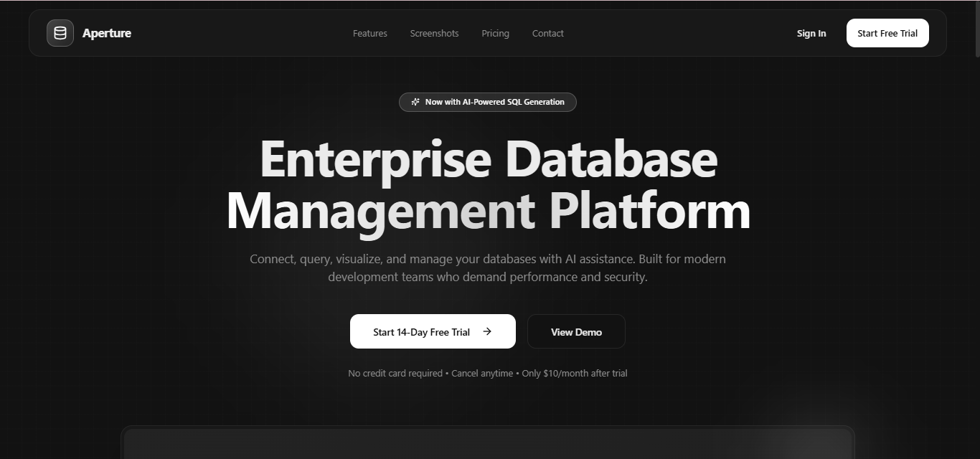Open the Screenshots navigation item
Viewport: 980px width, 459px height.
click(434, 33)
